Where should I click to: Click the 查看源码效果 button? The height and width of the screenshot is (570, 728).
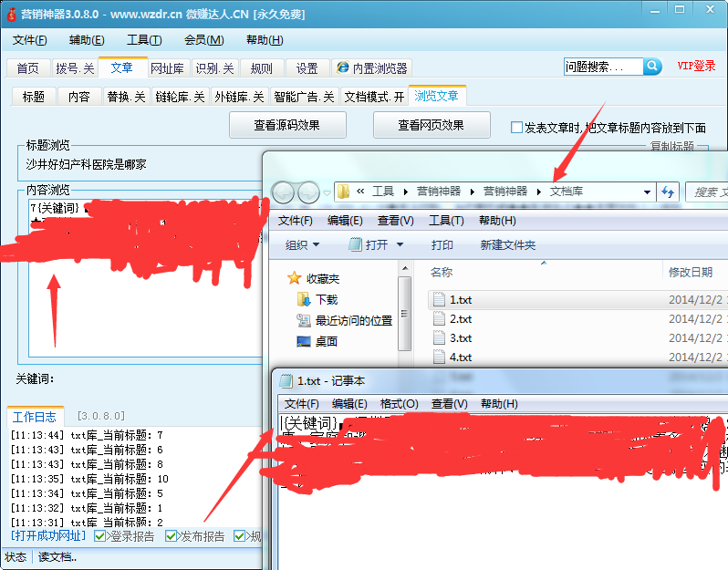287,125
